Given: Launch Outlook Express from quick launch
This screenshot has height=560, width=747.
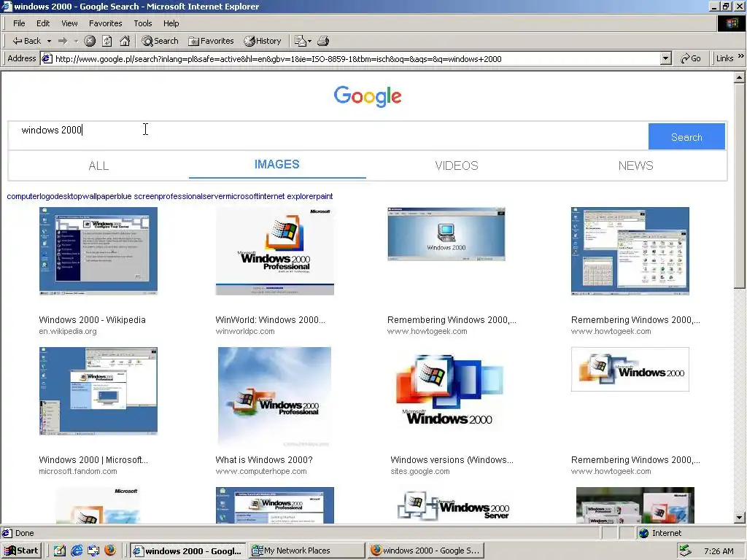Looking at the screenshot, I should pos(93,551).
